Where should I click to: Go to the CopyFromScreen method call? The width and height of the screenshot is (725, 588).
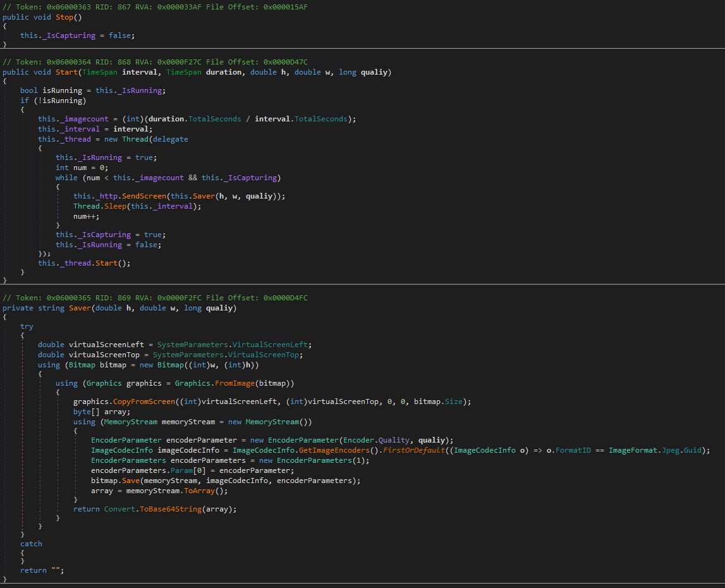(x=143, y=401)
